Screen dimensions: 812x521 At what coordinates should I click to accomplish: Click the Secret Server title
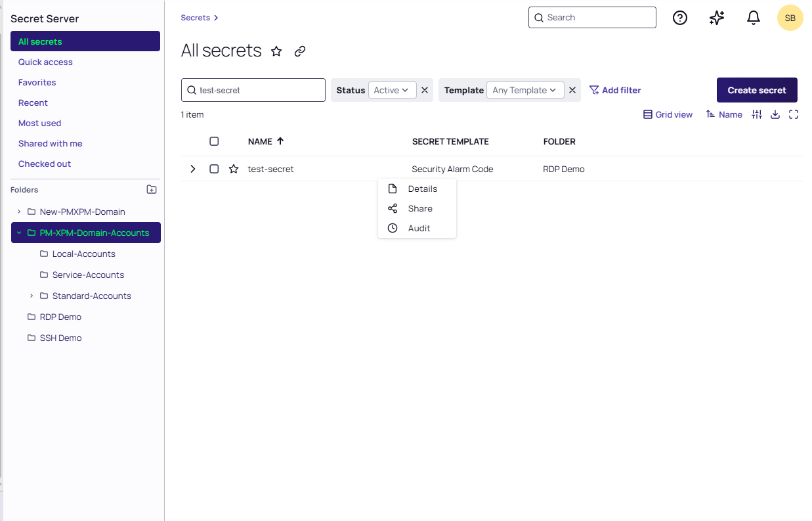click(45, 18)
